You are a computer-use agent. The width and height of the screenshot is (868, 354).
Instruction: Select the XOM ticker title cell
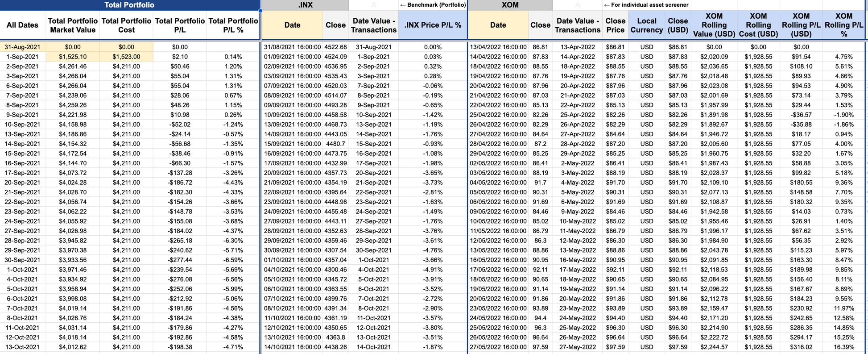tap(510, 5)
